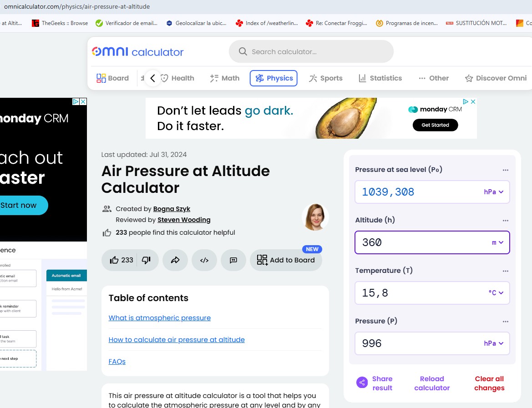
Task: Close the monday CRM banner ad
Action: (x=473, y=102)
